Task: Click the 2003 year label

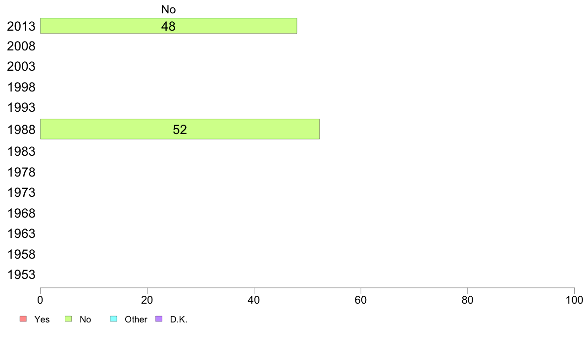Action: tap(21, 67)
